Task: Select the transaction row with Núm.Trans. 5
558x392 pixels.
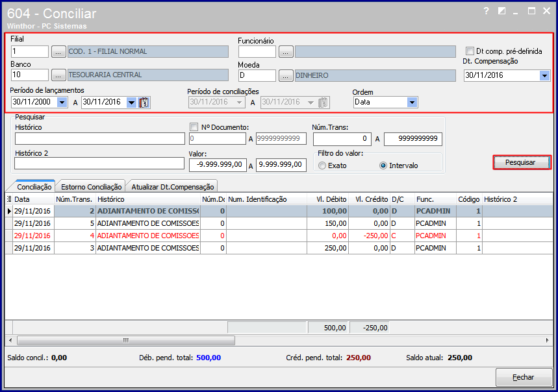Action: click(279, 223)
